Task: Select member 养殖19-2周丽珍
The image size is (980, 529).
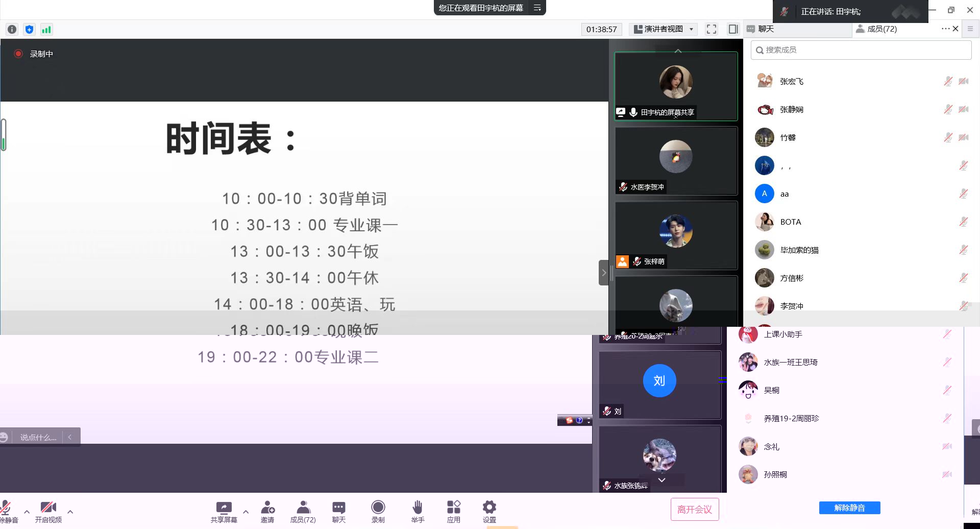Action: pos(845,418)
